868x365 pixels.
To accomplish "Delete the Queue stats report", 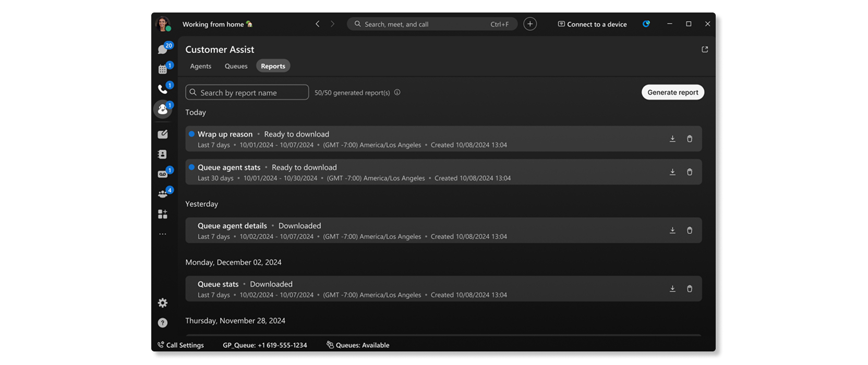I will [690, 289].
